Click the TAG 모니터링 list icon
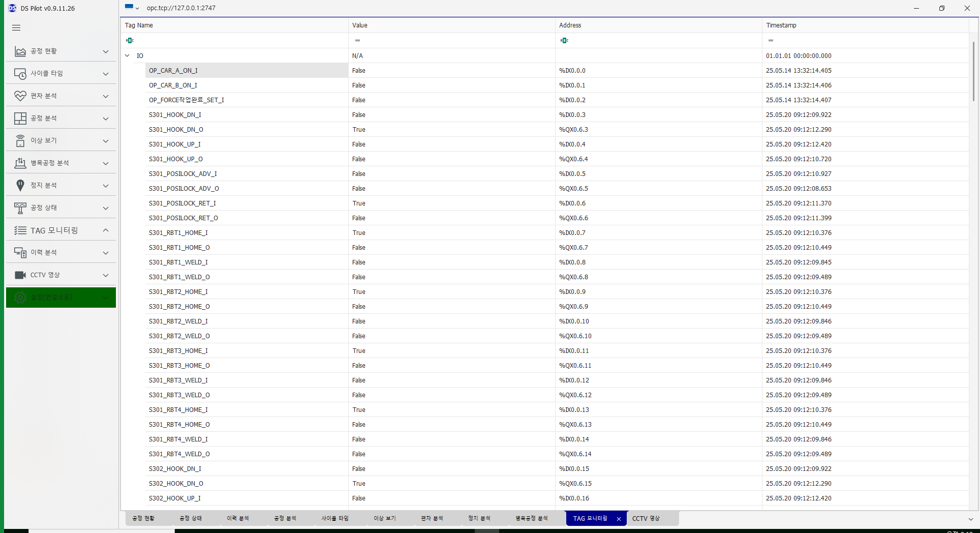 click(x=20, y=230)
